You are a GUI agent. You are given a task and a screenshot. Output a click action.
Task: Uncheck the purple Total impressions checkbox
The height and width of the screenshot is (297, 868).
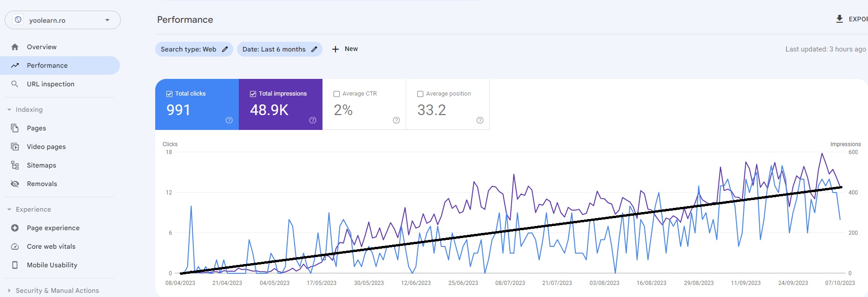coord(253,94)
